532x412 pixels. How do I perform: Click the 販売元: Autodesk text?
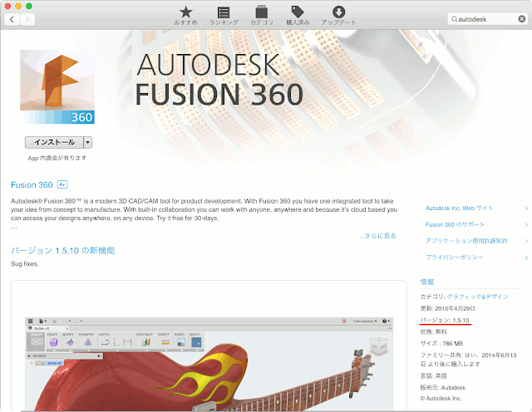click(443, 388)
